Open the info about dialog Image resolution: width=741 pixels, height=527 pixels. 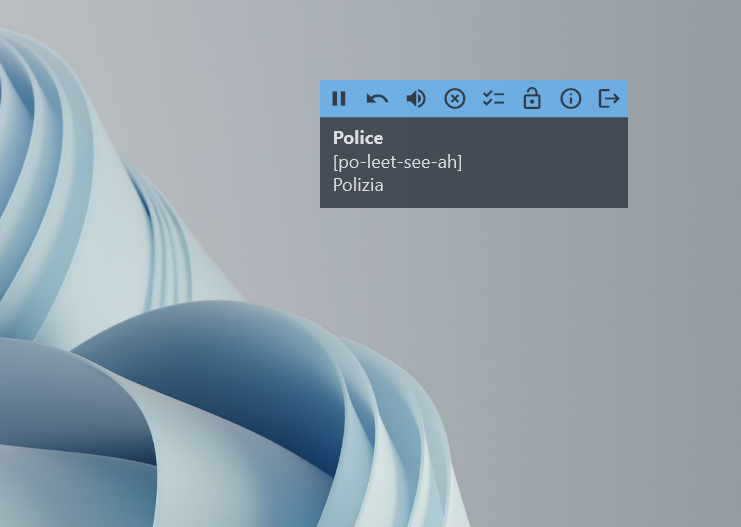(x=570, y=99)
